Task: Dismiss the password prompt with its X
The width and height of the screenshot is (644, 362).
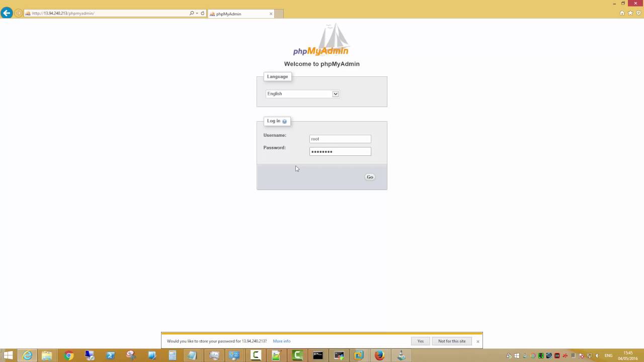Action: [x=478, y=341]
